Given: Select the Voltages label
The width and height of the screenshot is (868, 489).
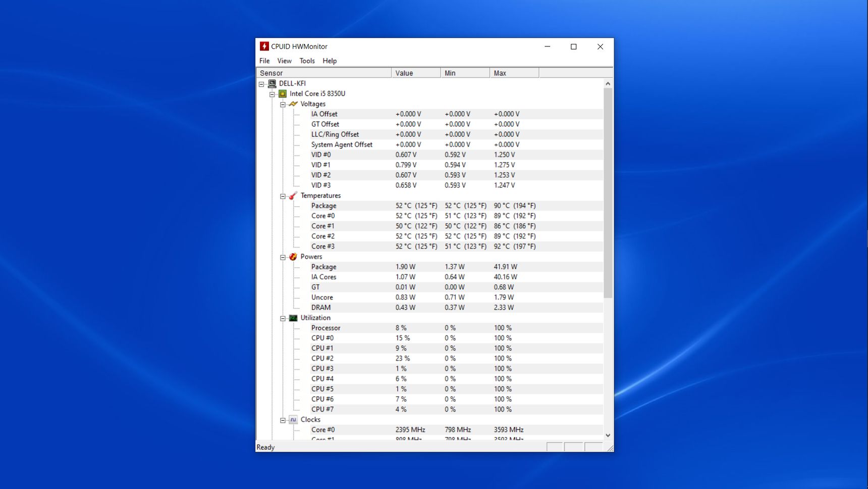Looking at the screenshot, I should (x=313, y=104).
